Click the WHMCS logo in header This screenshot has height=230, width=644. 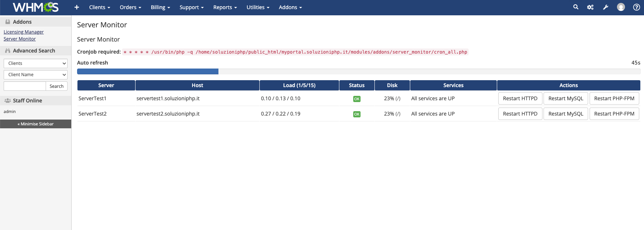(35, 7)
